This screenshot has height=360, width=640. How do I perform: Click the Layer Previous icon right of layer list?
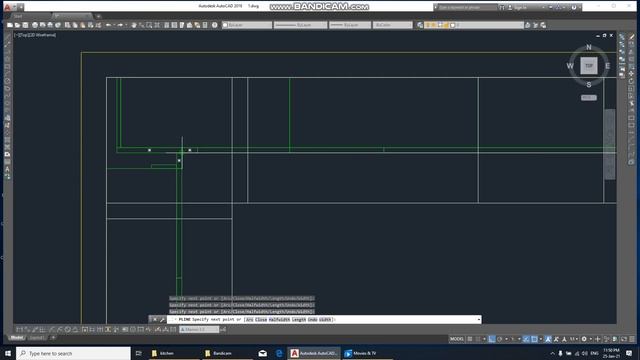536,25
